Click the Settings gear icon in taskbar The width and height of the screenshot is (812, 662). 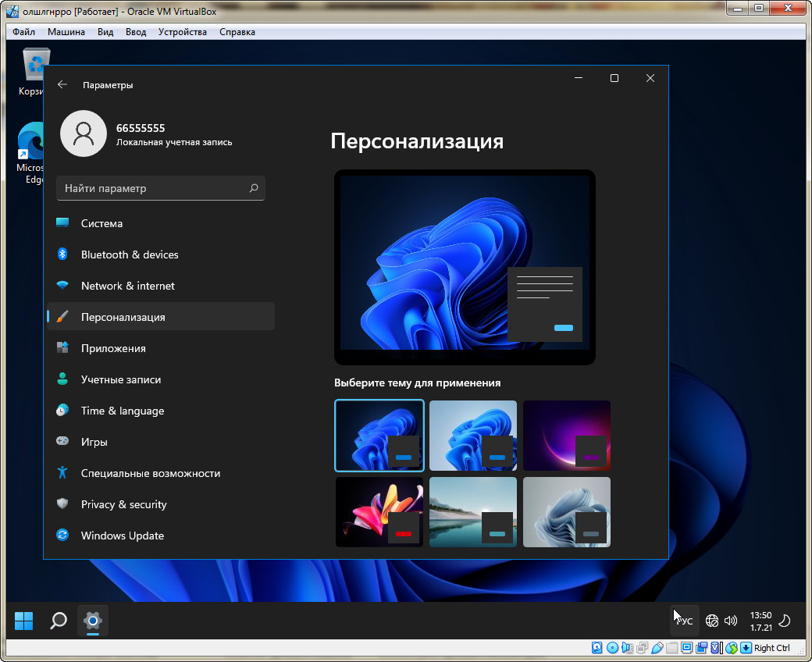92,621
